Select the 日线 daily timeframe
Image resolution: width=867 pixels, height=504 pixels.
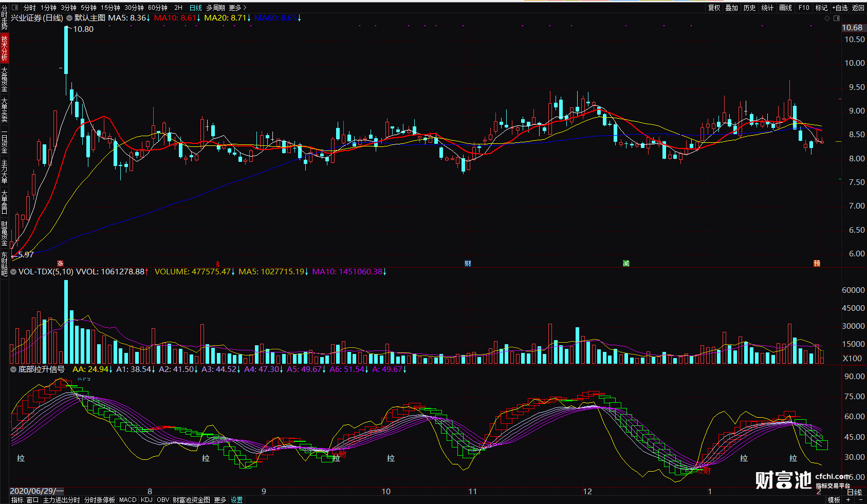coord(196,8)
